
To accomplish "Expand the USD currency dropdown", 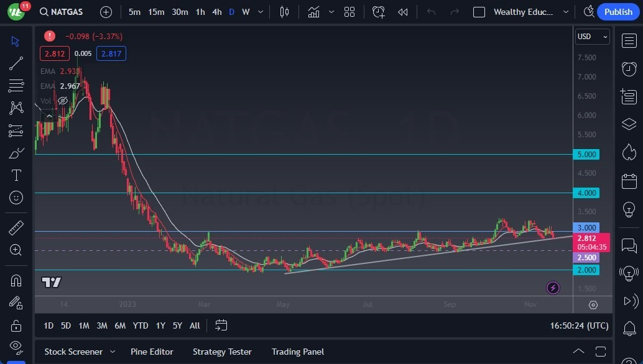I will (592, 37).
